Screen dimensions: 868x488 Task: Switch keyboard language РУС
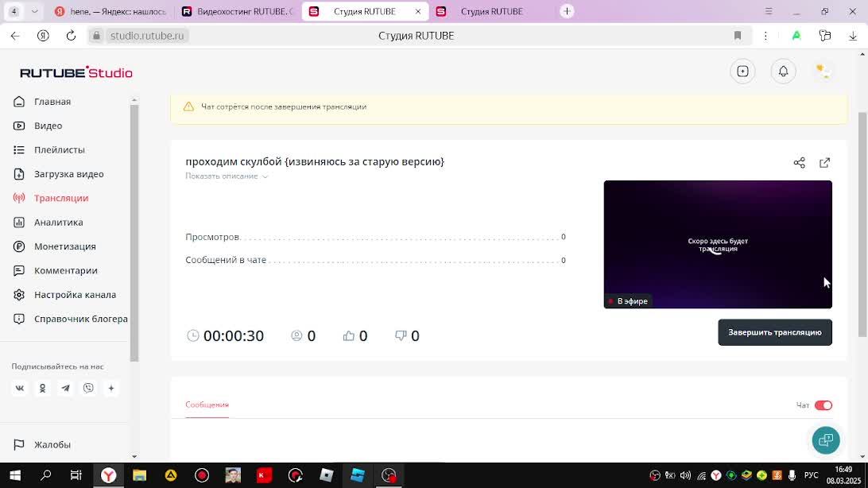click(x=811, y=475)
